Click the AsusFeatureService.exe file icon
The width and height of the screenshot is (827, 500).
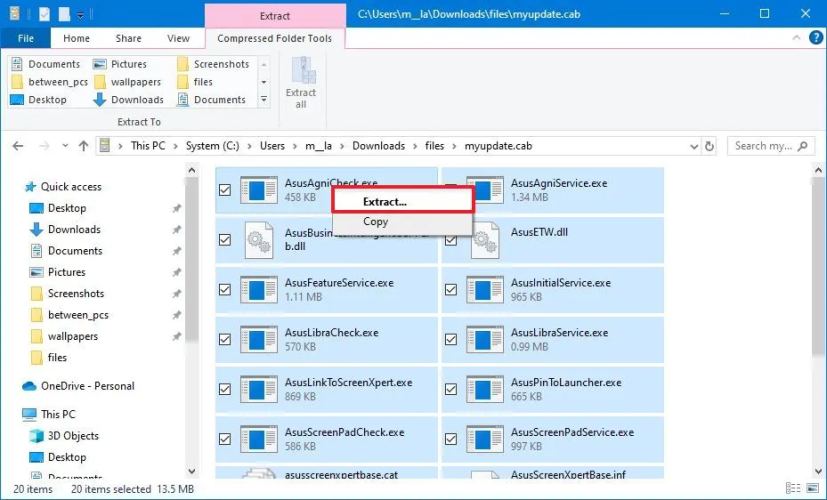259,290
